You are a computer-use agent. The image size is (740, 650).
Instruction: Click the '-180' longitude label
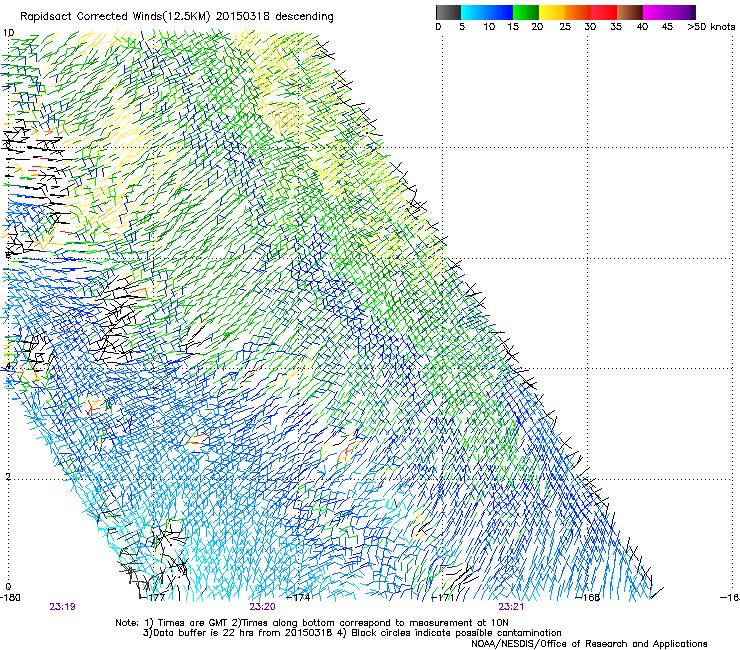[x=10, y=598]
